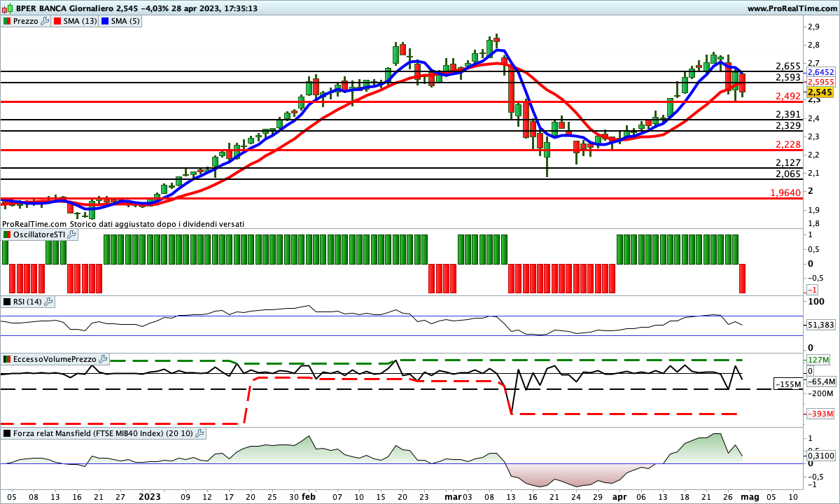Select the Prezzo indicator label
This screenshot has width=840, height=504.
click(x=27, y=21)
